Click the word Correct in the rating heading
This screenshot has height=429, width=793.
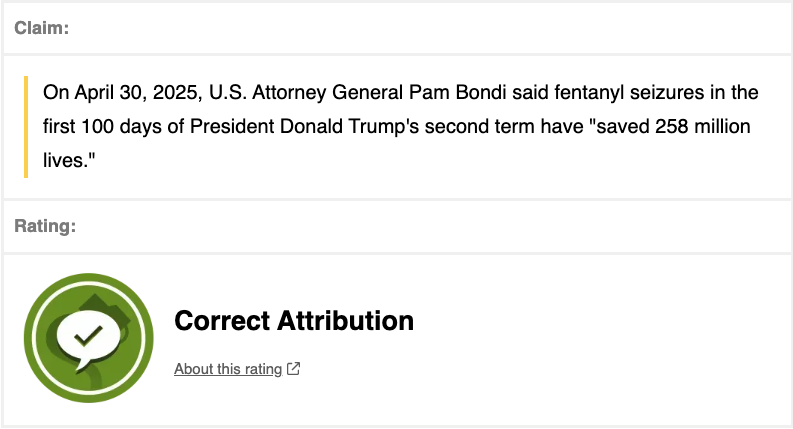pos(219,321)
